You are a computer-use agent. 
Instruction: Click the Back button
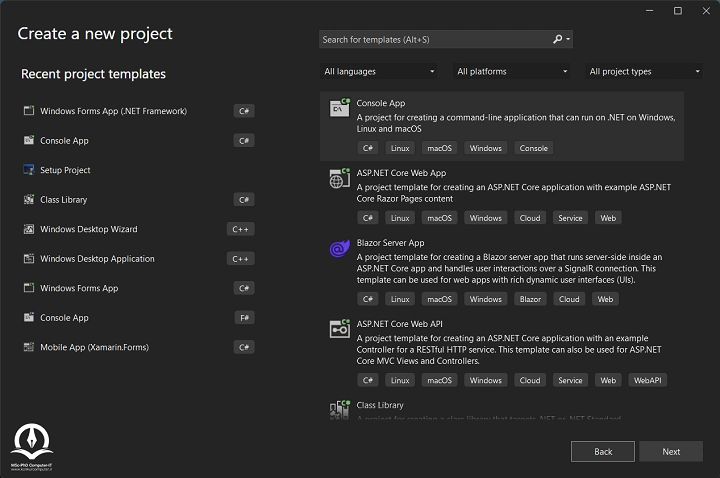coord(603,451)
